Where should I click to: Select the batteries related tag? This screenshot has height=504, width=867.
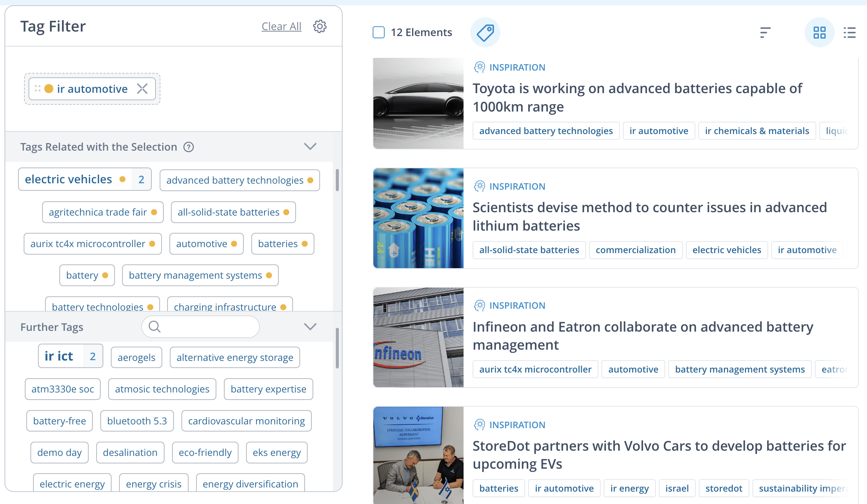point(283,244)
